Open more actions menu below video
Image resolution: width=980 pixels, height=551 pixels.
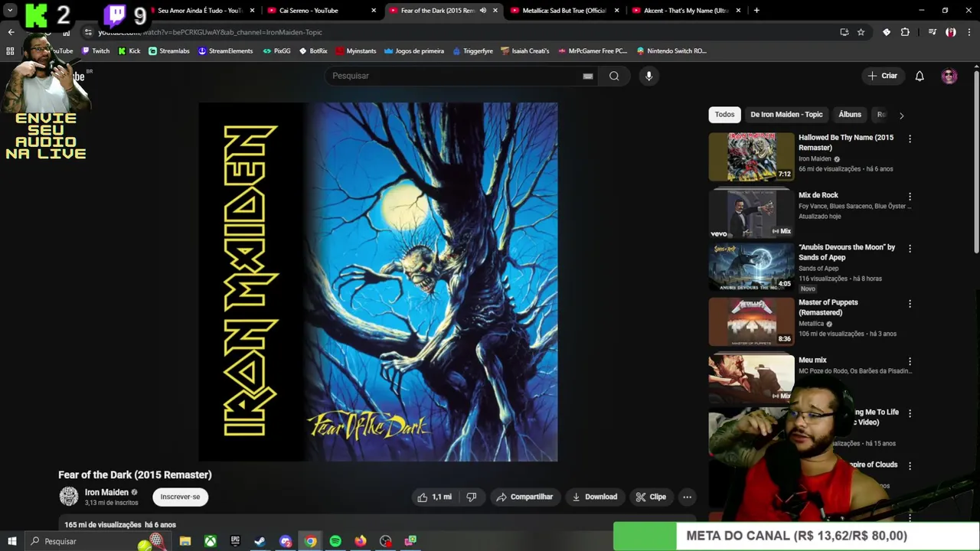tap(687, 497)
